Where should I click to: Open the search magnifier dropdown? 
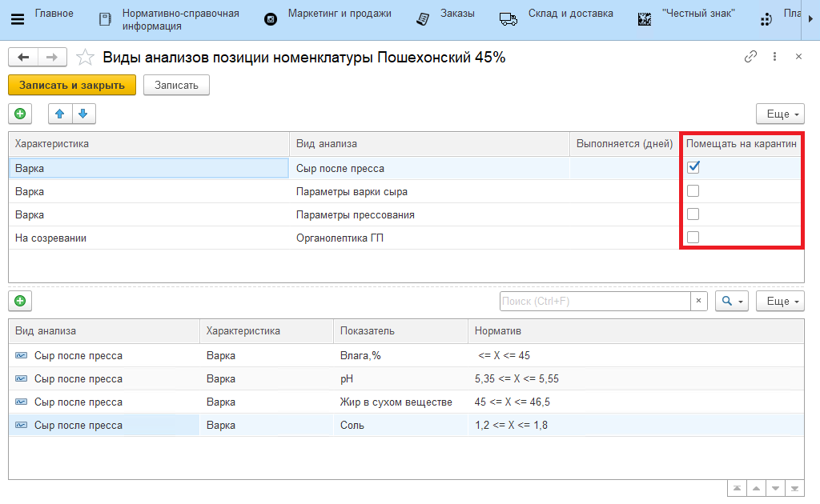(x=732, y=301)
